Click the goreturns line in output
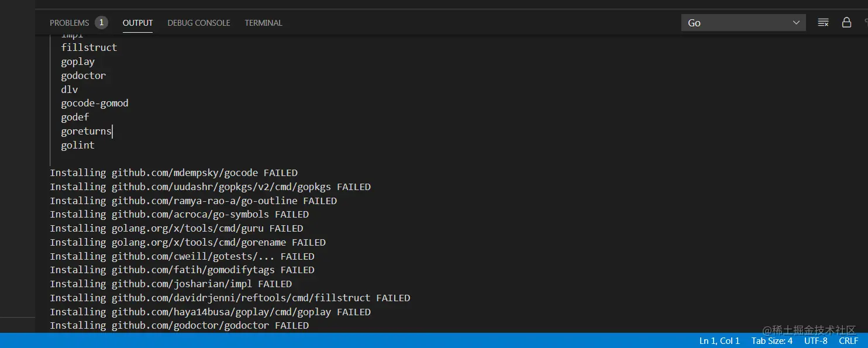Image resolution: width=868 pixels, height=348 pixels. pos(86,132)
